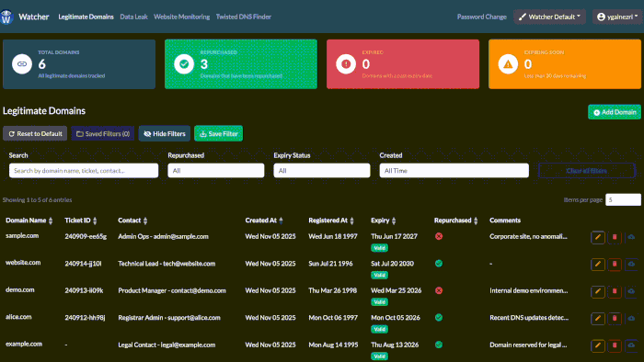Viewport: 644px width, 362px height.
Task: Click the exclamation icon on Expired card
Action: pos(346,64)
